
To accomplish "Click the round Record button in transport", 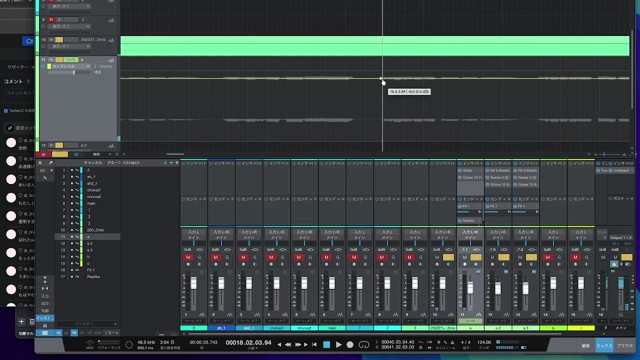I will 350,345.
